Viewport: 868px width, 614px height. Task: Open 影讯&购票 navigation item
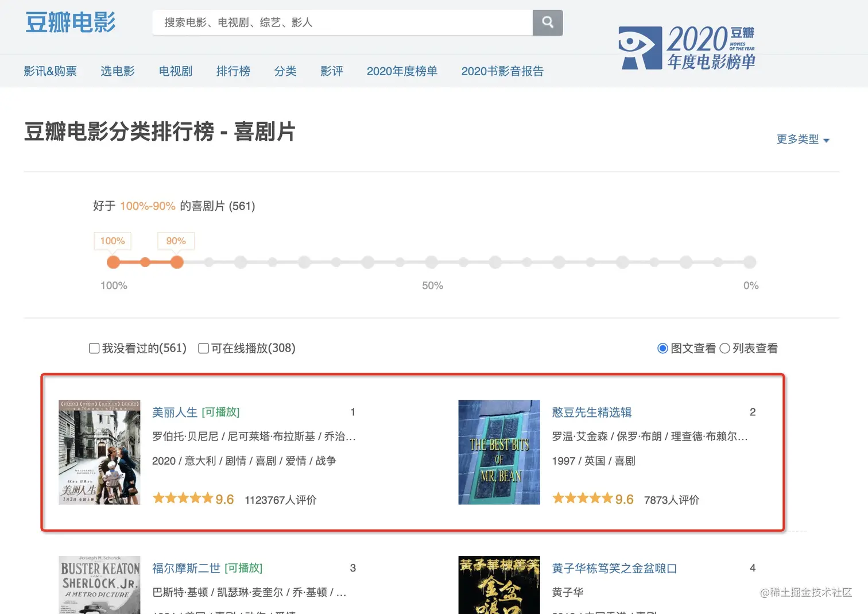point(50,71)
